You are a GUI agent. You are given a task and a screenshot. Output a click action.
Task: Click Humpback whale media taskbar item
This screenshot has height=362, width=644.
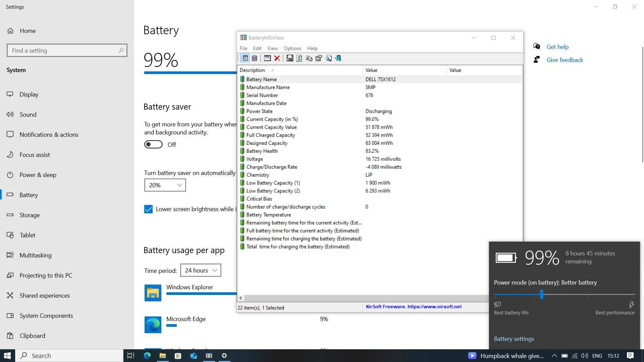click(506, 356)
